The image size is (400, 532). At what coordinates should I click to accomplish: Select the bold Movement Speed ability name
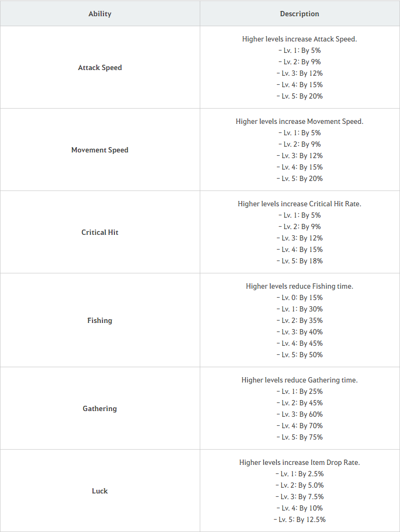(x=100, y=150)
